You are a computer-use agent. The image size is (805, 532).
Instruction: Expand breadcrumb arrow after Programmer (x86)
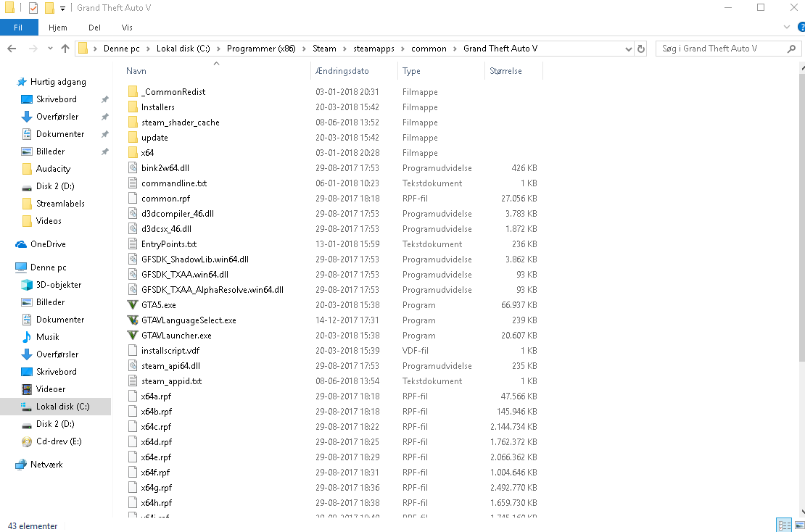click(x=304, y=49)
